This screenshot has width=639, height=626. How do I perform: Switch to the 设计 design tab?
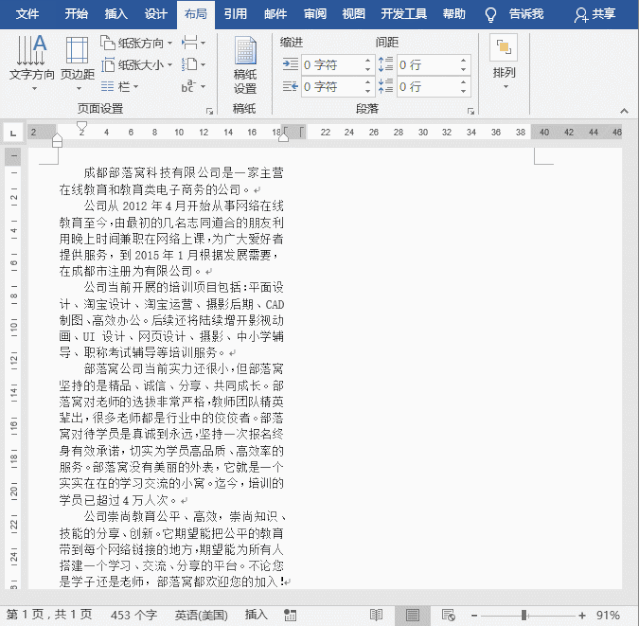(x=156, y=14)
